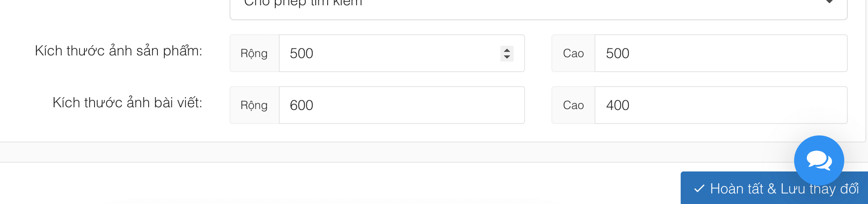
Task: Open the live chat bubble icon
Action: click(819, 160)
